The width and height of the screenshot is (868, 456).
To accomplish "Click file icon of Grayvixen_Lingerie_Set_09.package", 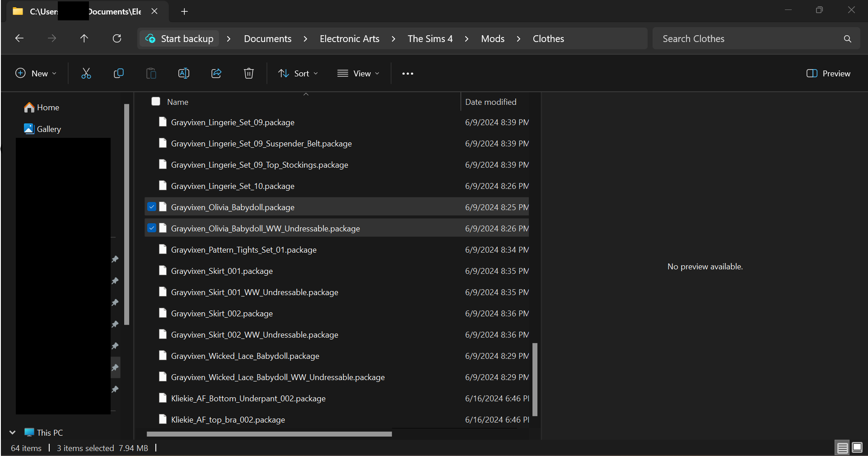I will (163, 122).
